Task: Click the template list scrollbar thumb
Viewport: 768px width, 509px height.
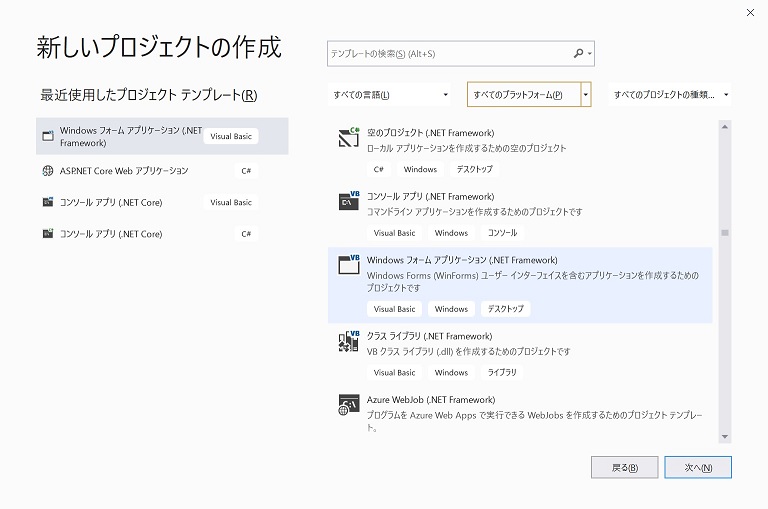Action: point(725,233)
